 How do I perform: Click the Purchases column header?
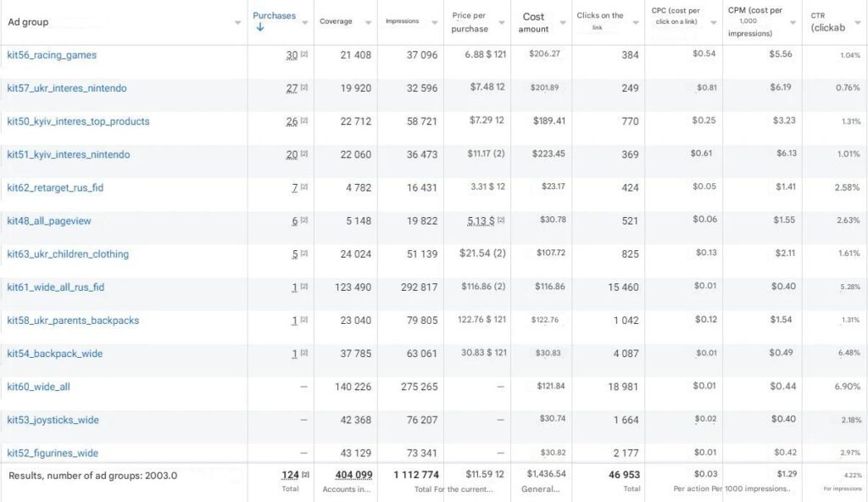coord(274,15)
